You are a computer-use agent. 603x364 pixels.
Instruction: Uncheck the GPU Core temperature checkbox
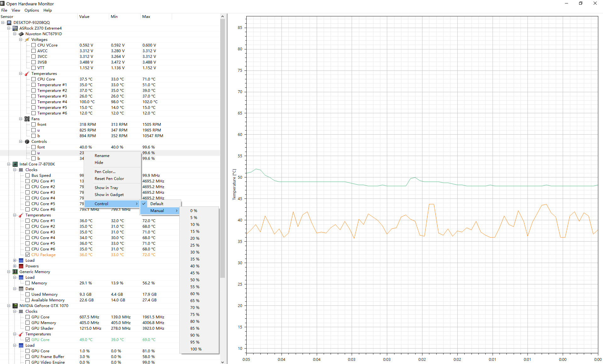[x=28, y=340]
